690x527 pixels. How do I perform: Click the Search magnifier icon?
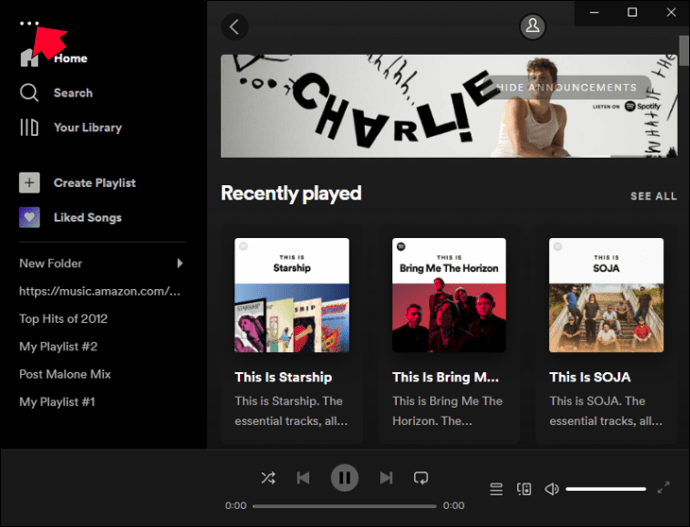(x=29, y=93)
